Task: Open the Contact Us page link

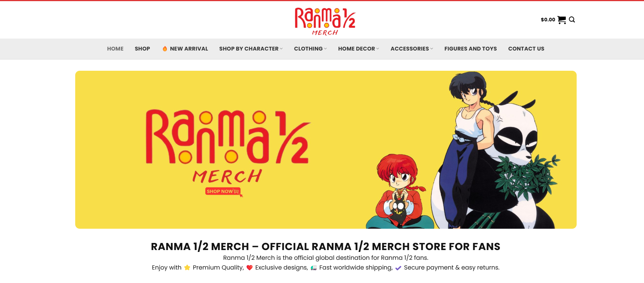Action: click(x=526, y=49)
